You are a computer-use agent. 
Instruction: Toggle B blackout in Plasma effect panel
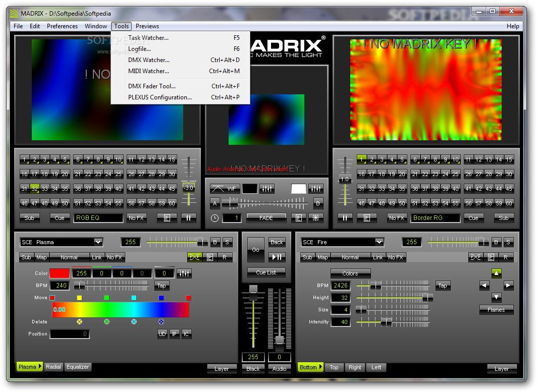pyautogui.click(x=214, y=242)
